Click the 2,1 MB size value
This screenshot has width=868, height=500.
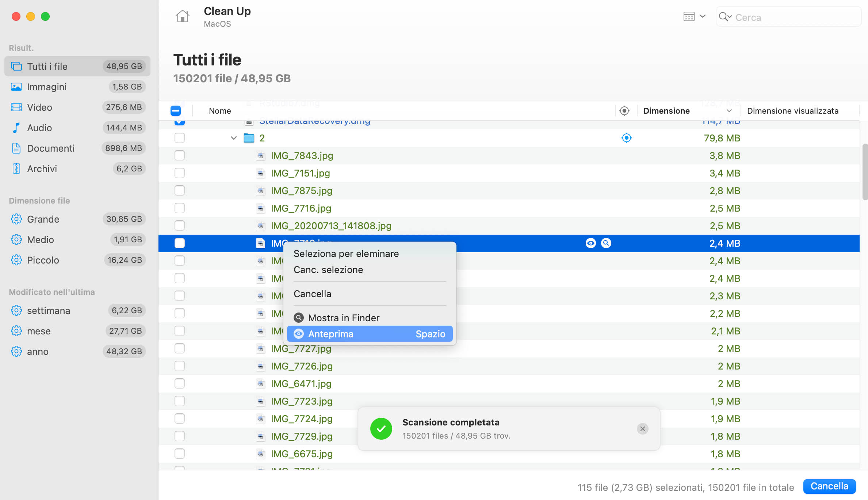(x=725, y=331)
